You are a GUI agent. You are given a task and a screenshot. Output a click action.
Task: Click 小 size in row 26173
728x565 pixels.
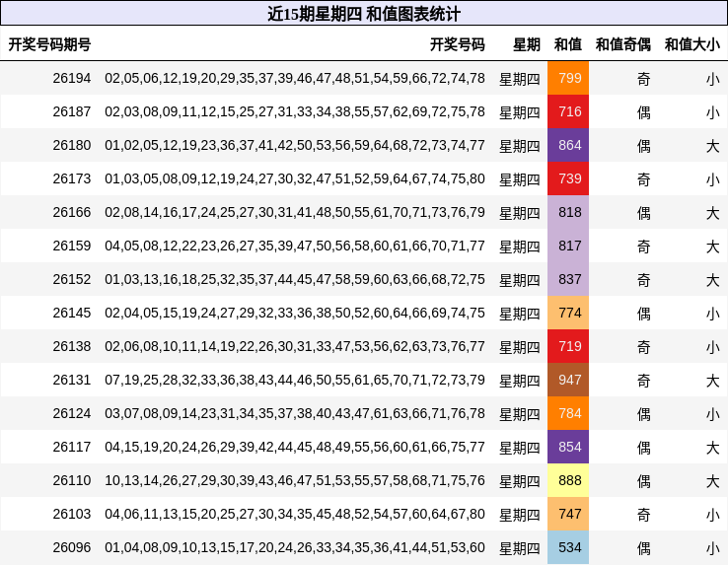point(712,179)
